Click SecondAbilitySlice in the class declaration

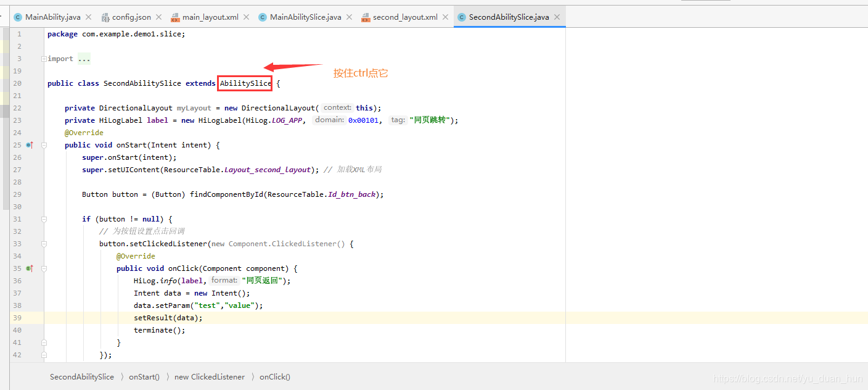click(x=142, y=83)
